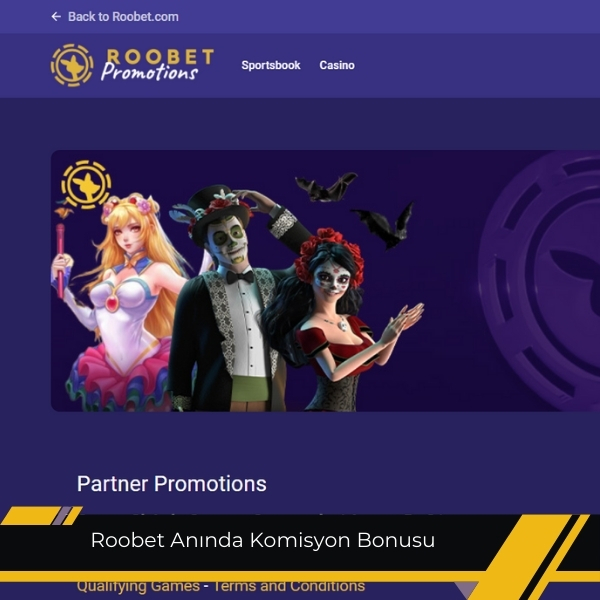Click the pink magic wand the girl holds
Viewport: 600px width, 600px height.
60,261
